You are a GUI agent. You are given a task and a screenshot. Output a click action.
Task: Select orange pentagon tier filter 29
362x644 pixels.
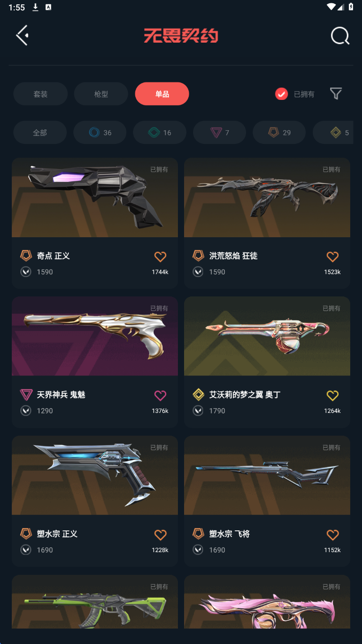coord(279,133)
